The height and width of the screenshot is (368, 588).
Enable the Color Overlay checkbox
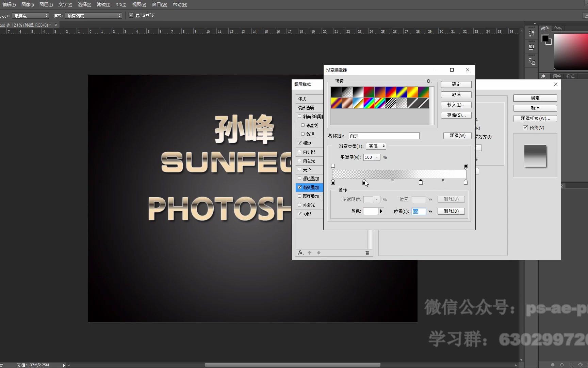(299, 178)
